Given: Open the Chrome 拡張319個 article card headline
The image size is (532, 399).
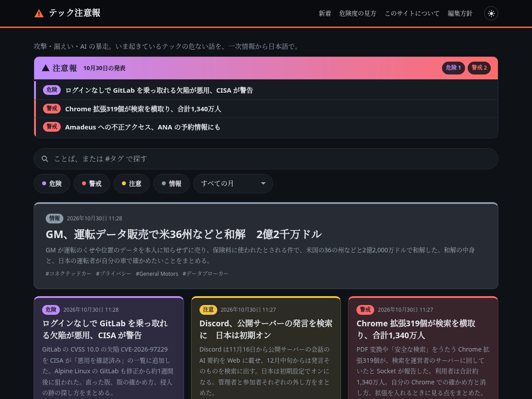Looking at the screenshot, I should pos(416,329).
